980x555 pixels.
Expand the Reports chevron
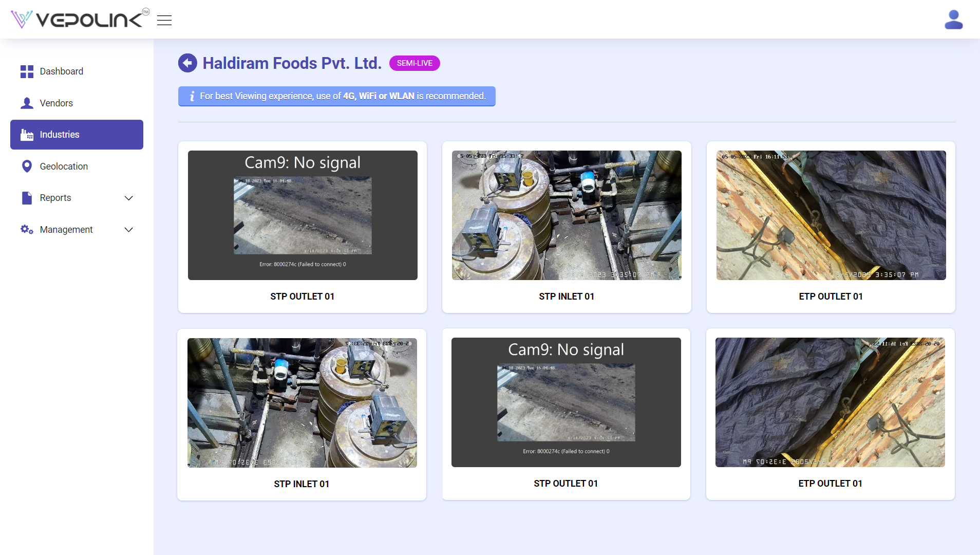point(129,198)
